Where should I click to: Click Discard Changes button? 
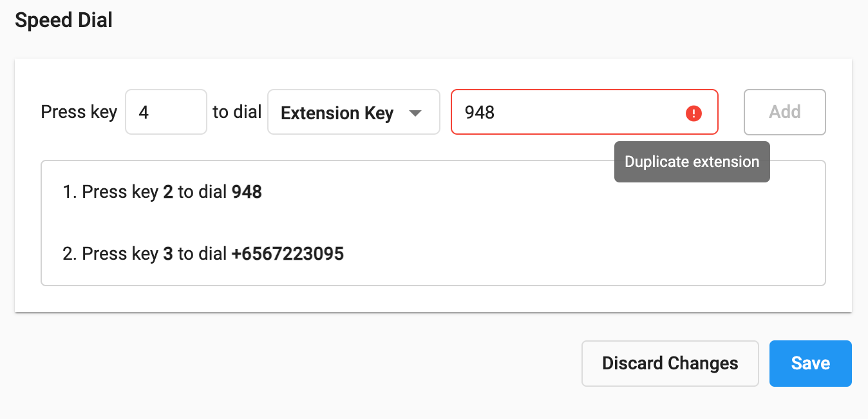click(670, 364)
